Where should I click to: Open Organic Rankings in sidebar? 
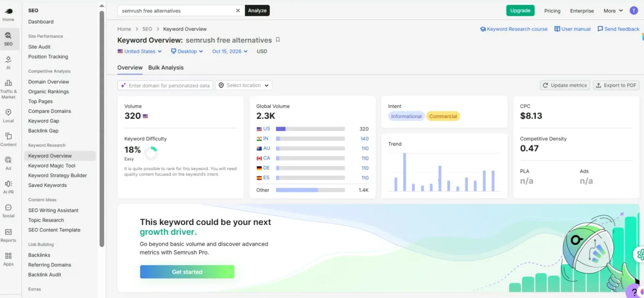[x=49, y=92]
